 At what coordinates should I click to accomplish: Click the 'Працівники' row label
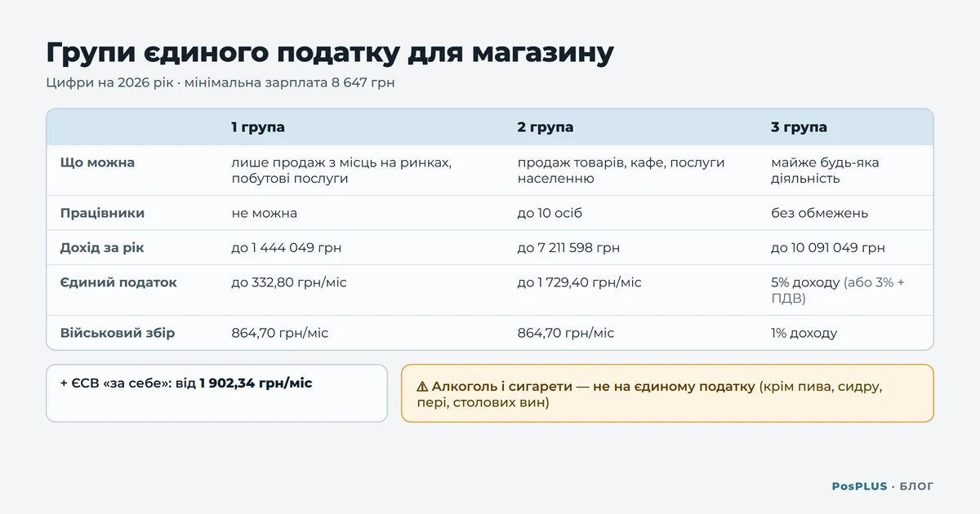tap(102, 213)
